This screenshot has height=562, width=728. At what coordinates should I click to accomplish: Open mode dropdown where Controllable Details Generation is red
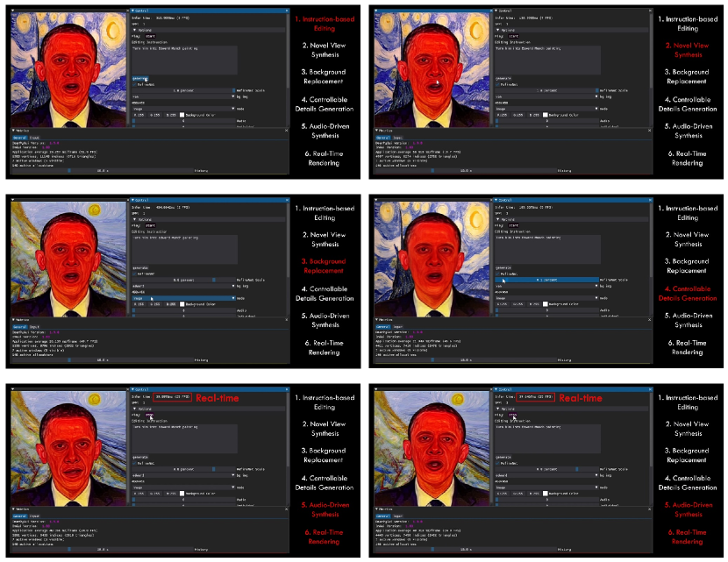546,298
